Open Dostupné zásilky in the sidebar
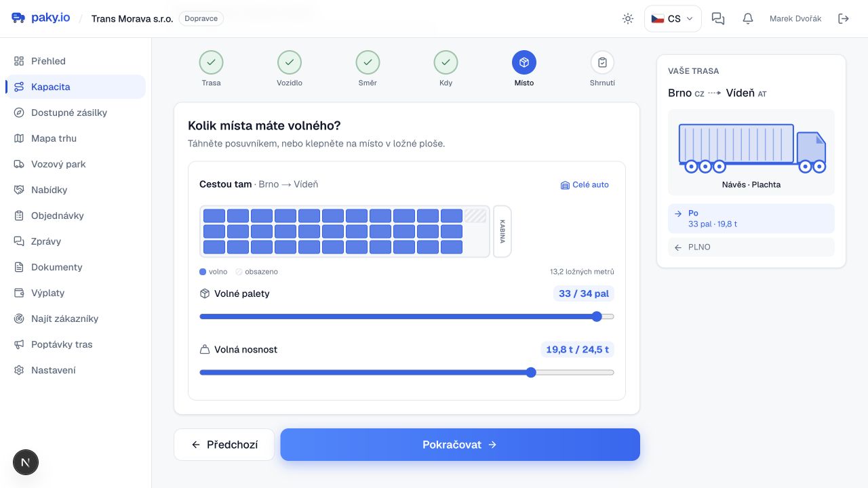 tap(75, 113)
